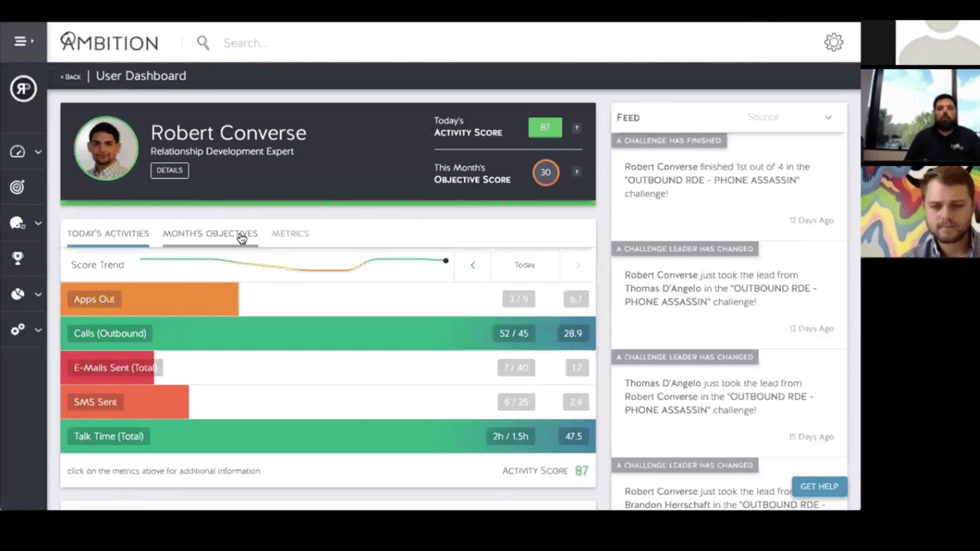Expand chevron next to speedometer icon
The height and width of the screenshot is (551, 980).
38,152
